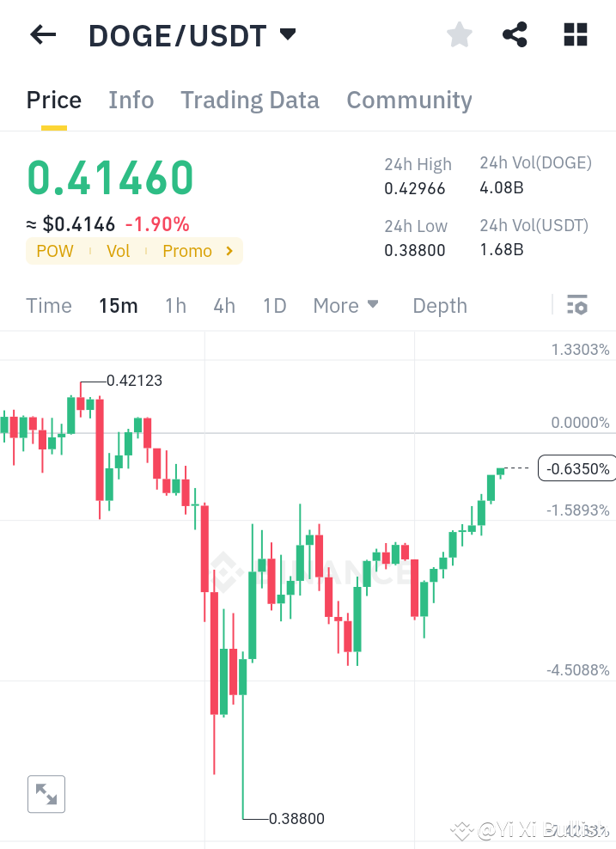
Task: Expand the More timeframes dropdown
Action: click(x=345, y=305)
